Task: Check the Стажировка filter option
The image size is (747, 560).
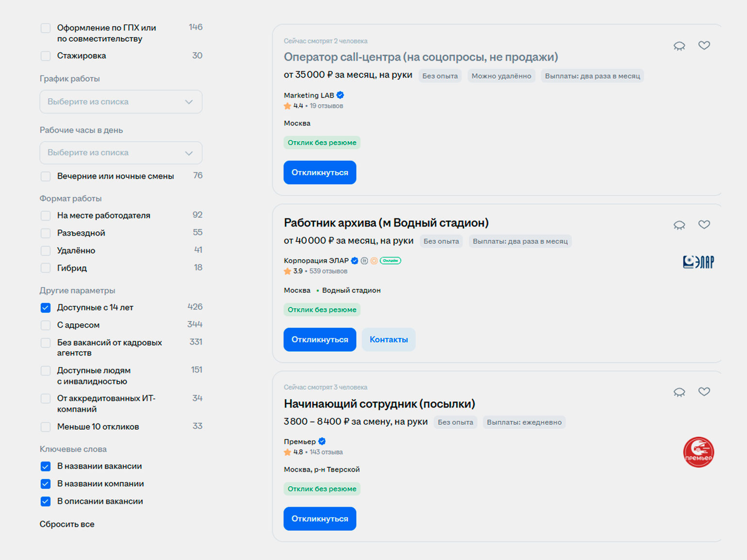Action: (x=46, y=56)
